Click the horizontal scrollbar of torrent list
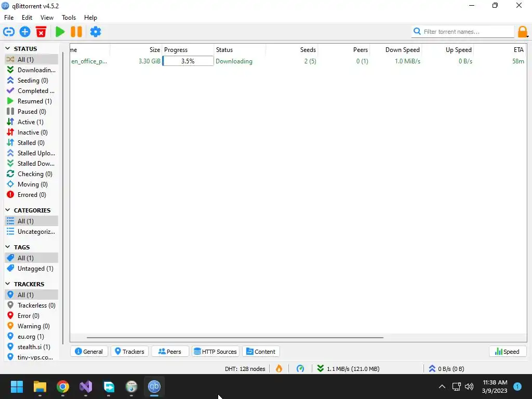The width and height of the screenshot is (532, 399). (235, 338)
